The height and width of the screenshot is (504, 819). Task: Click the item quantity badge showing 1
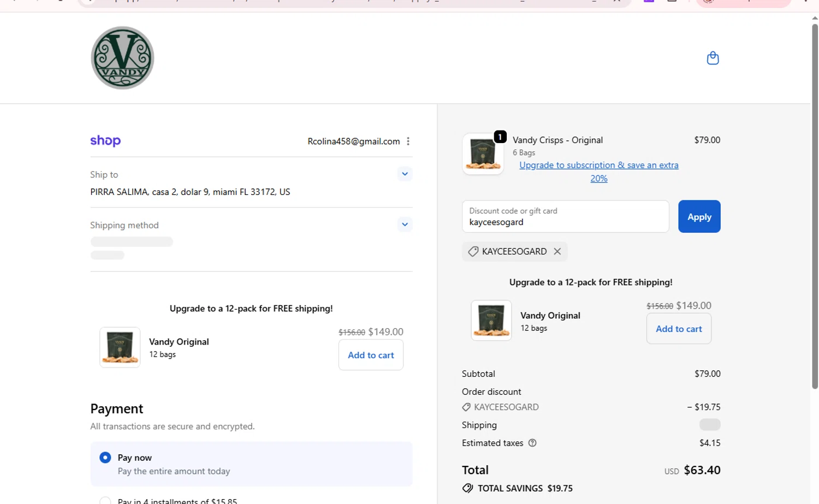[500, 137]
